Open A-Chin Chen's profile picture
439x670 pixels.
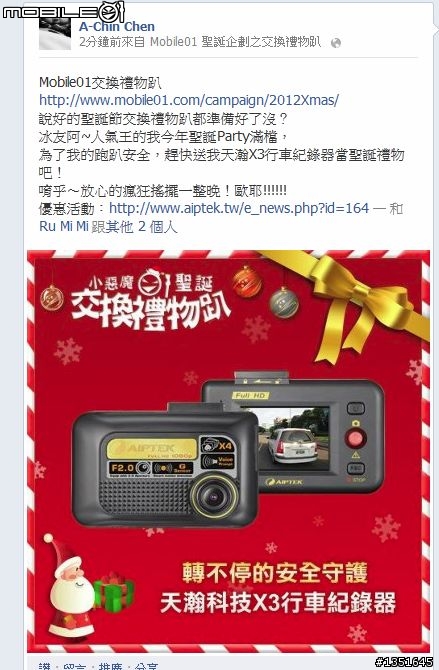55,34
